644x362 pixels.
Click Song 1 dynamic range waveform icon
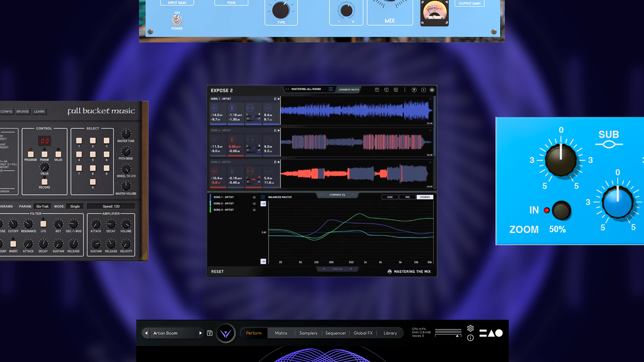pyautogui.click(x=268, y=107)
